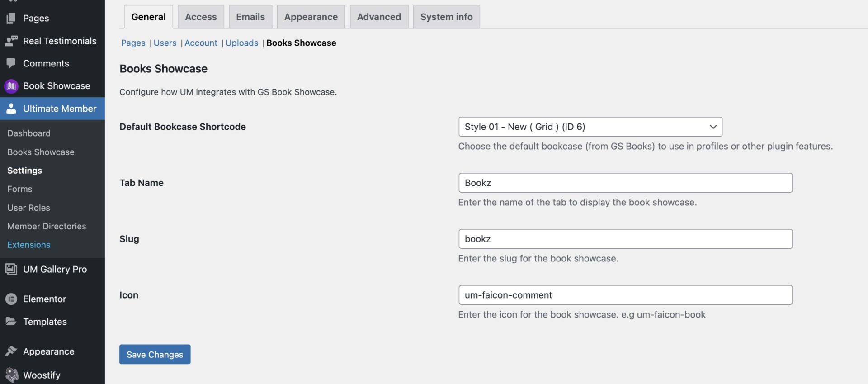The image size is (868, 384).
Task: Click the Slug input field
Action: pyautogui.click(x=626, y=239)
